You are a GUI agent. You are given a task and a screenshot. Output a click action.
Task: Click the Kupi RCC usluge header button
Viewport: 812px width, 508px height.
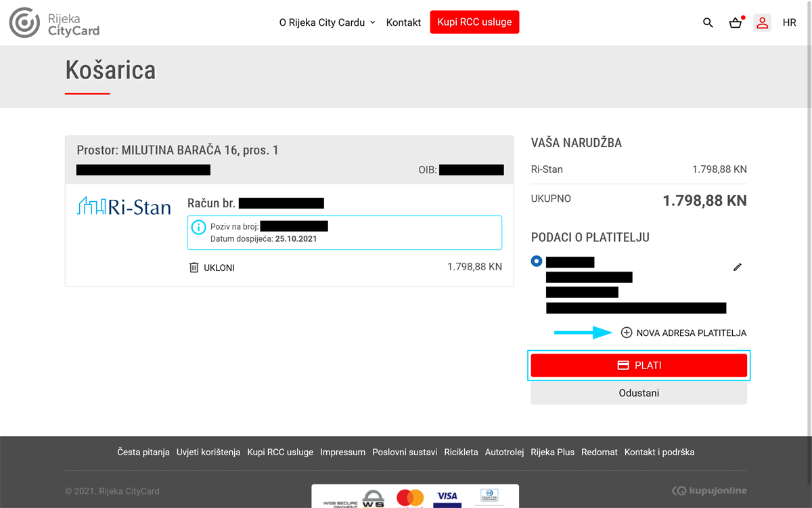(x=474, y=22)
